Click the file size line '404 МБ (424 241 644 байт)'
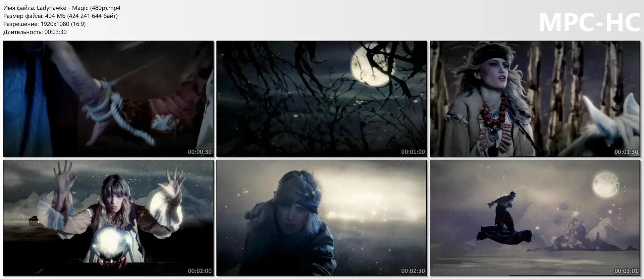The height and width of the screenshot is (279, 644). pyautogui.click(x=81, y=16)
